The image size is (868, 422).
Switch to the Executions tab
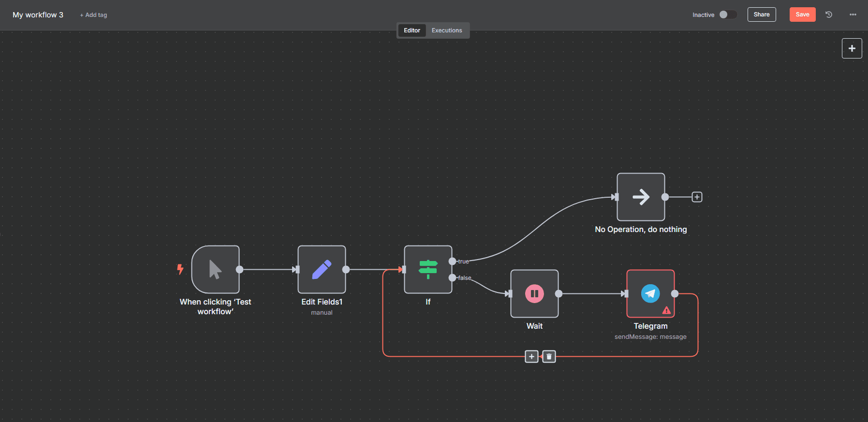447,30
